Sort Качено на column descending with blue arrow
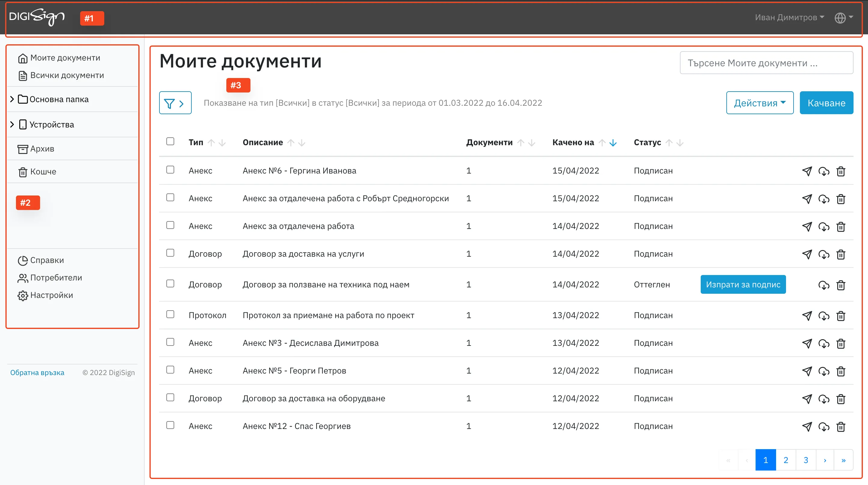Viewport: 868px width, 485px height. pos(613,143)
